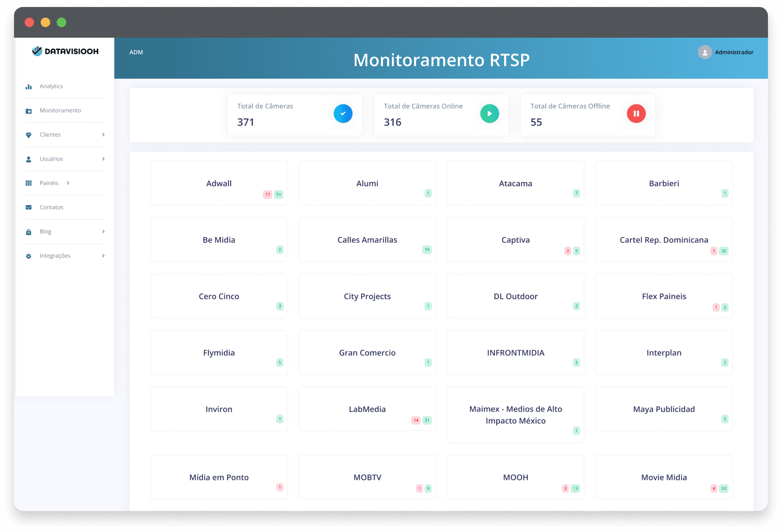Click the Clientes diamond icon
The width and height of the screenshot is (782, 532).
click(28, 135)
